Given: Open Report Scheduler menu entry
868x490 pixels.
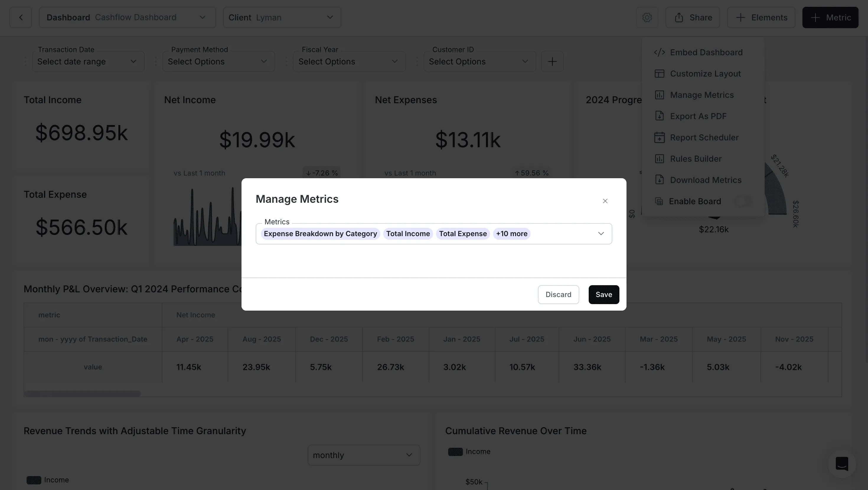Looking at the screenshot, I should point(703,137).
